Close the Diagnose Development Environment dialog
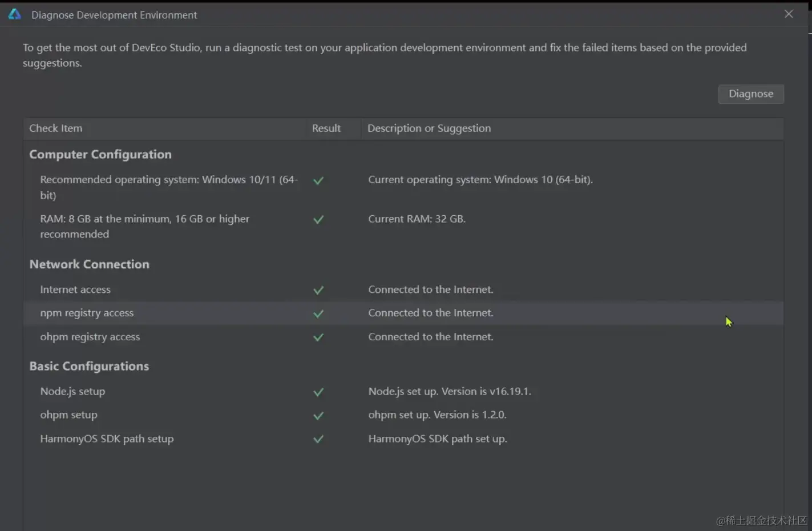The width and height of the screenshot is (812, 531). 789,14
